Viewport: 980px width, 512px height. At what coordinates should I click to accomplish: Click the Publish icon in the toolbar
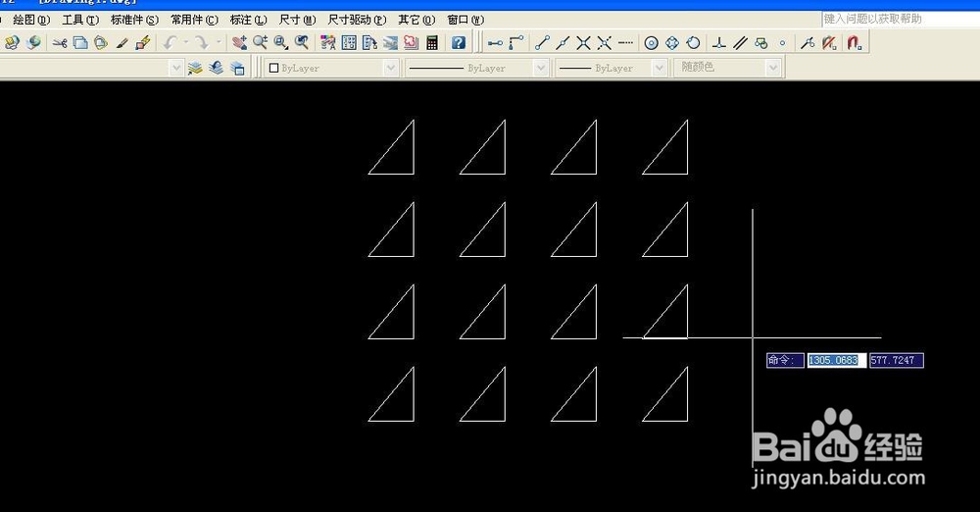[x=13, y=42]
